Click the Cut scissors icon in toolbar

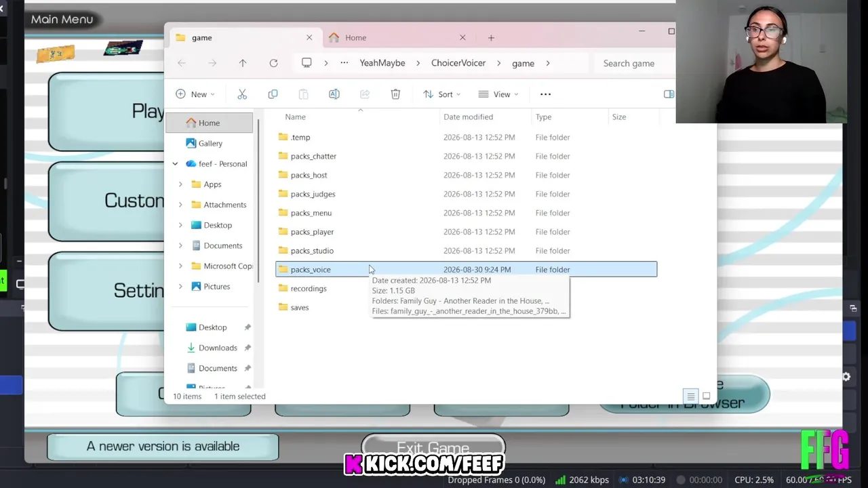pos(242,94)
